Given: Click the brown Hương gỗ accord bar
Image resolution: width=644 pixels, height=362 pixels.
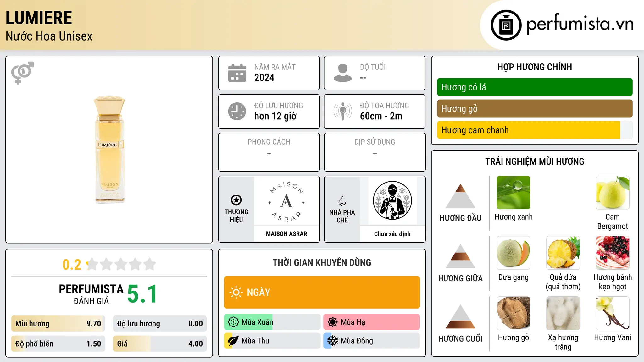Looking at the screenshot, I should pos(535,108).
